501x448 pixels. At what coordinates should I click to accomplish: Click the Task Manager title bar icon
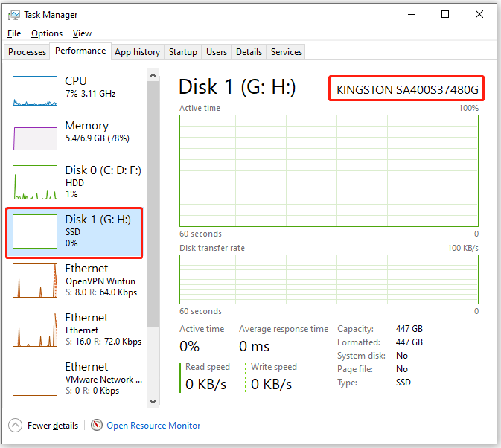point(13,15)
